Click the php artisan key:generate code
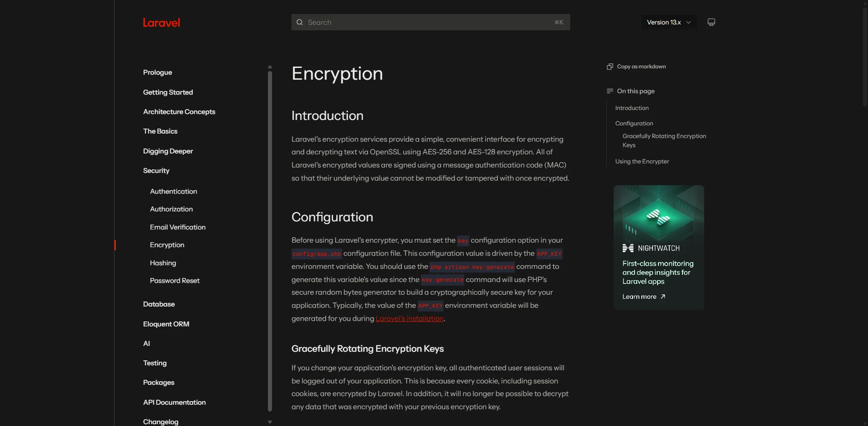The width and height of the screenshot is (868, 426). coord(472,267)
